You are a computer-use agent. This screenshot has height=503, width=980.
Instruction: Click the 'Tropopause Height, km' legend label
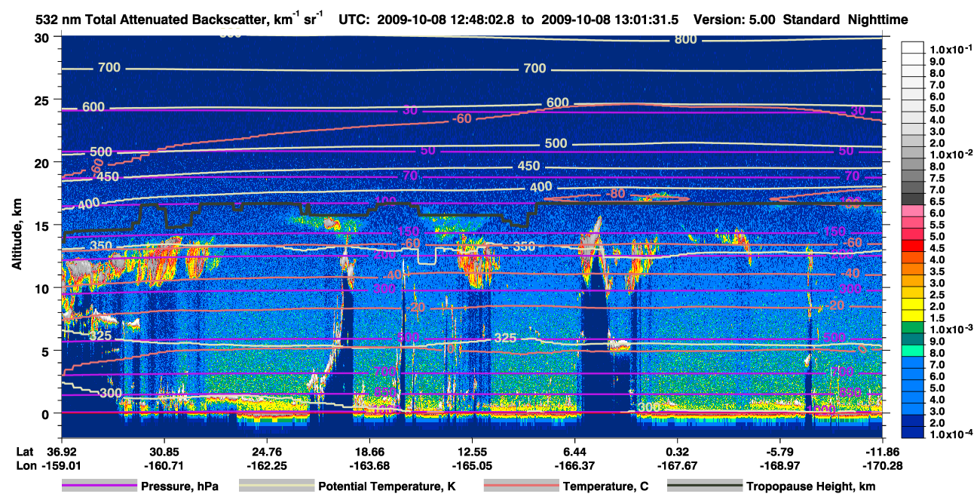point(810,486)
